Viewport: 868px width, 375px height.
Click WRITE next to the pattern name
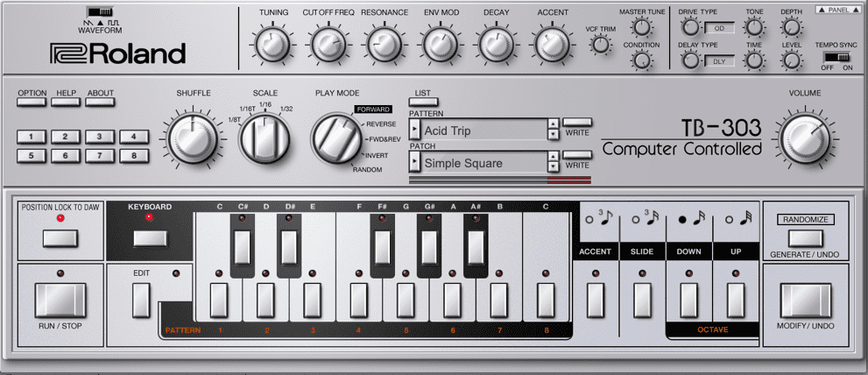click(577, 122)
